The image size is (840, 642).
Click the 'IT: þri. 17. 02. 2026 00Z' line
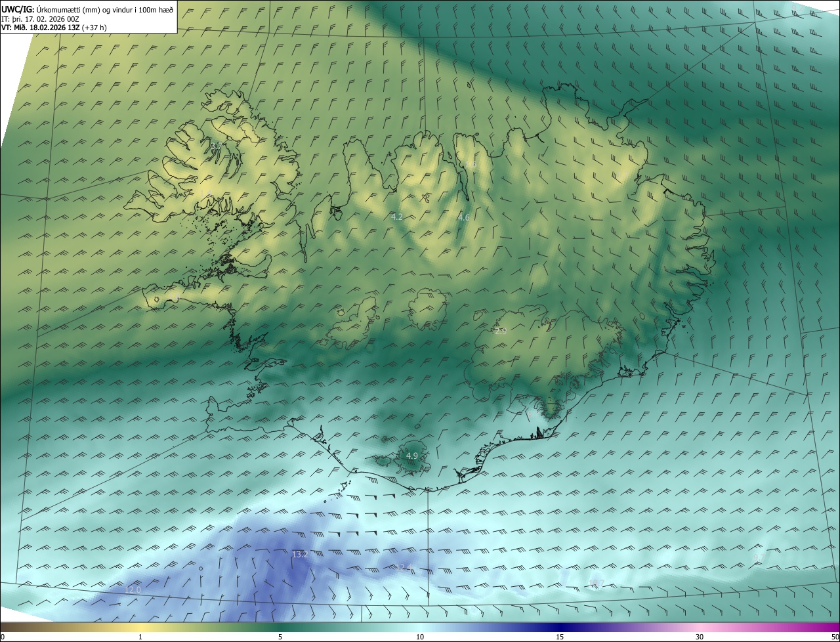pos(41,19)
